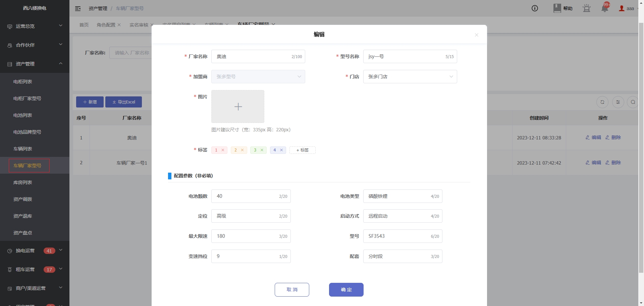Expand the 运营总览 sidebar menu
644x306 pixels.
tap(35, 26)
